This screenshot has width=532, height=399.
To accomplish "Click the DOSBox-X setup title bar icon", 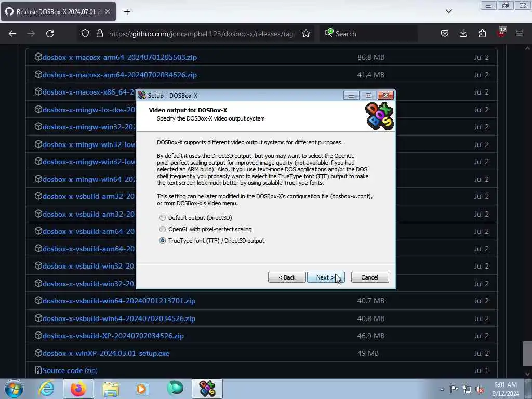I will [142, 96].
